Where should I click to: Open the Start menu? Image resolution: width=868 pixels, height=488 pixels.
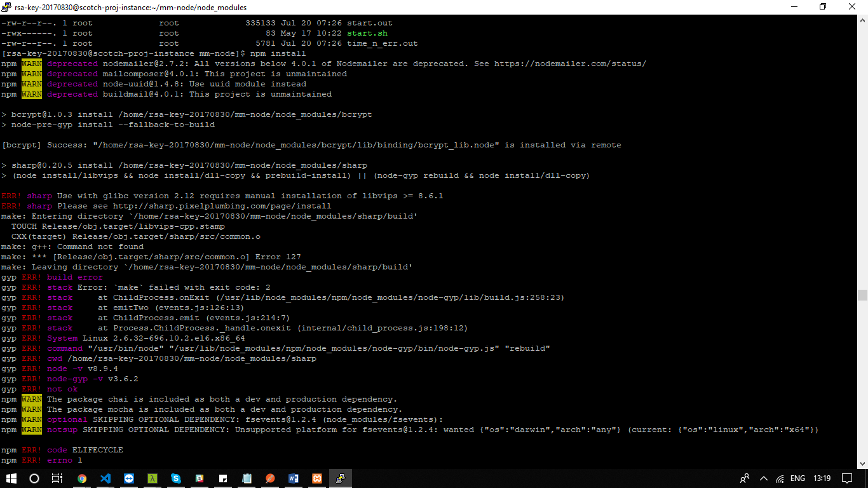tap(11, 478)
